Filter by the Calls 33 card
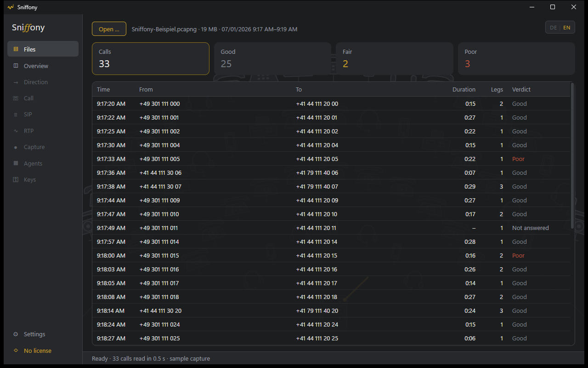The image size is (588, 368). 151,59
